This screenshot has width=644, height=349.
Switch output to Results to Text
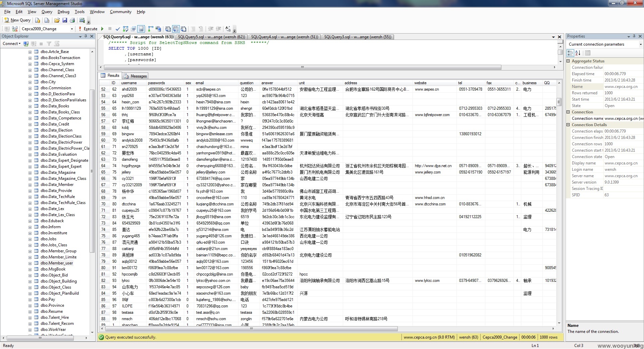(x=168, y=29)
